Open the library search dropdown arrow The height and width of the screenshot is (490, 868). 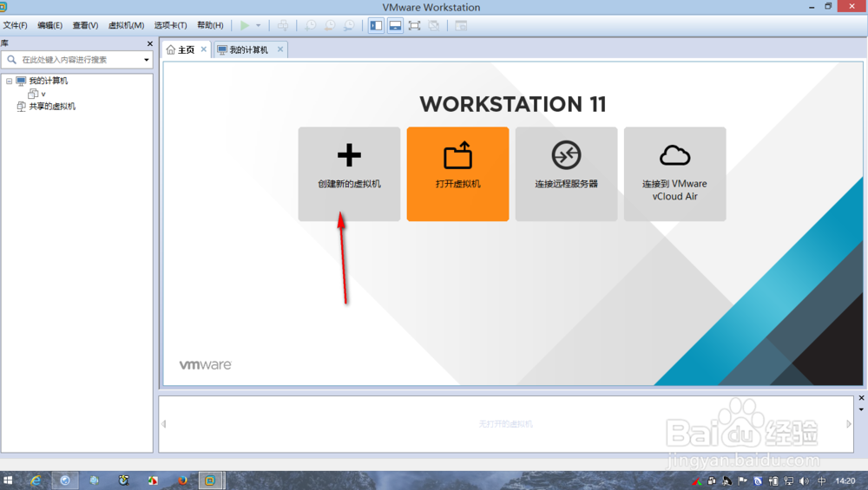coord(147,60)
